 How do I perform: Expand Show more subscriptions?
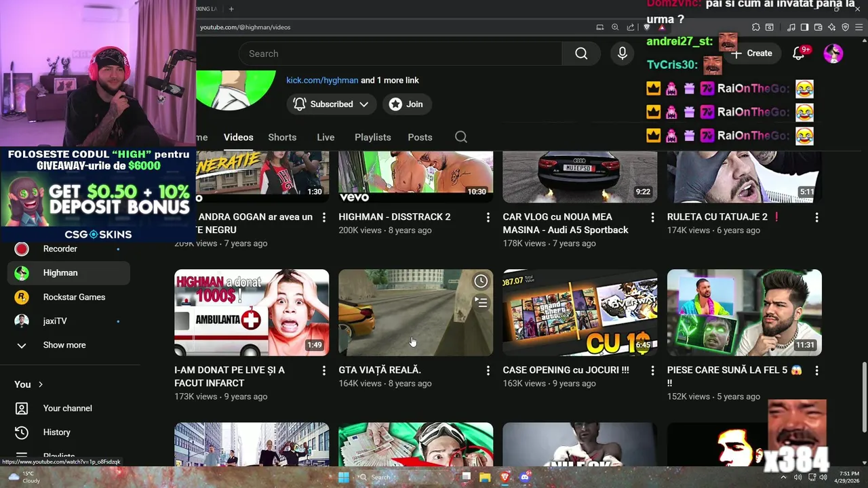pyautogui.click(x=64, y=345)
